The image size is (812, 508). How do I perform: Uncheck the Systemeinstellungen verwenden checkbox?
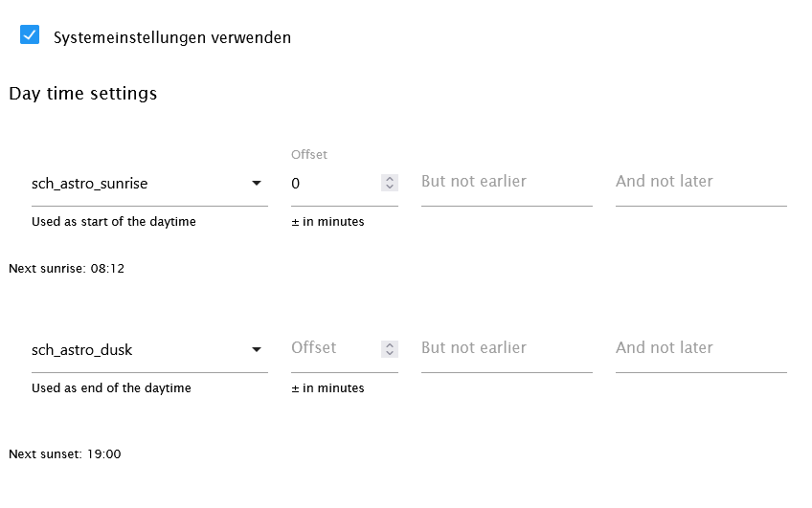[30, 35]
